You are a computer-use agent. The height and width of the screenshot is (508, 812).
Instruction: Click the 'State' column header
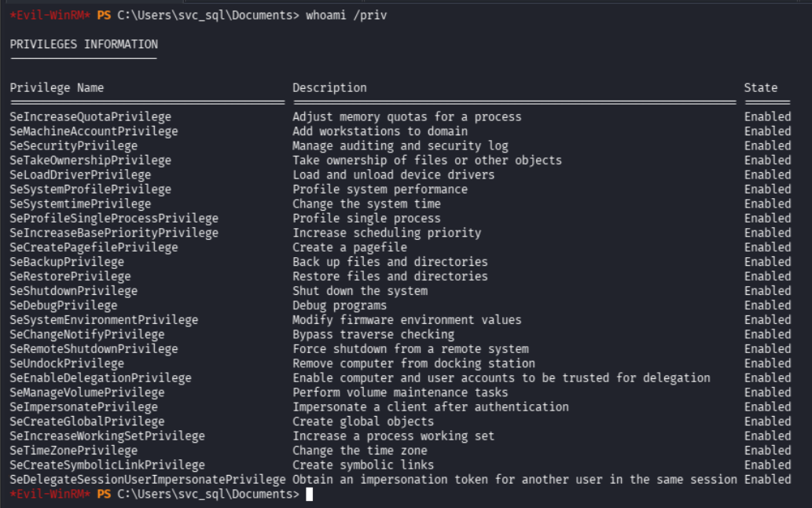(761, 87)
